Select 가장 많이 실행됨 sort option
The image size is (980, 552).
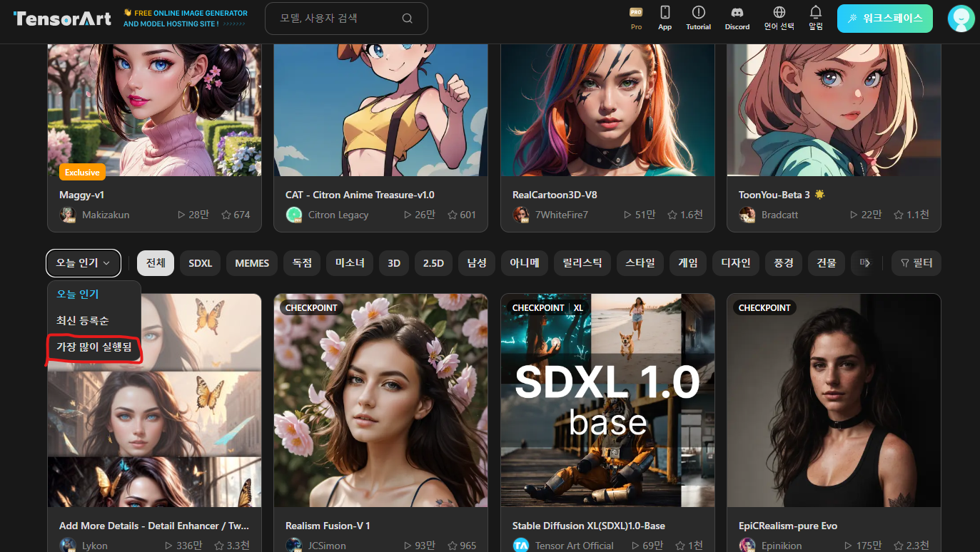94,347
